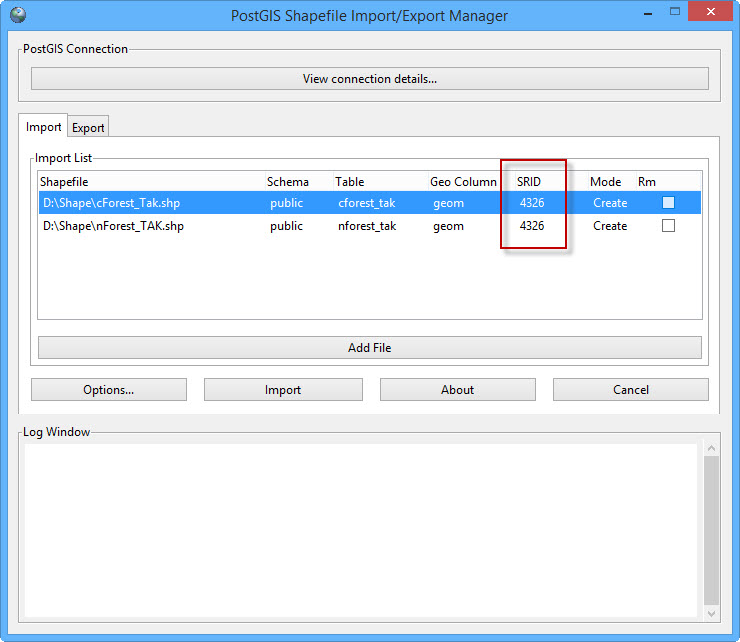Click public schema cell for cforest_tak
The width and height of the screenshot is (740, 642).
click(x=286, y=203)
